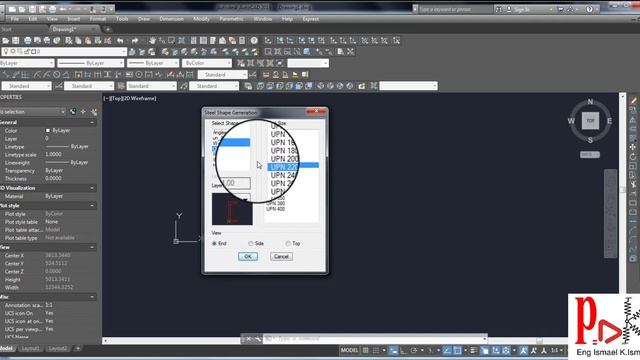Collapse the General section in Properties
The image size is (640, 360).
(92, 122)
